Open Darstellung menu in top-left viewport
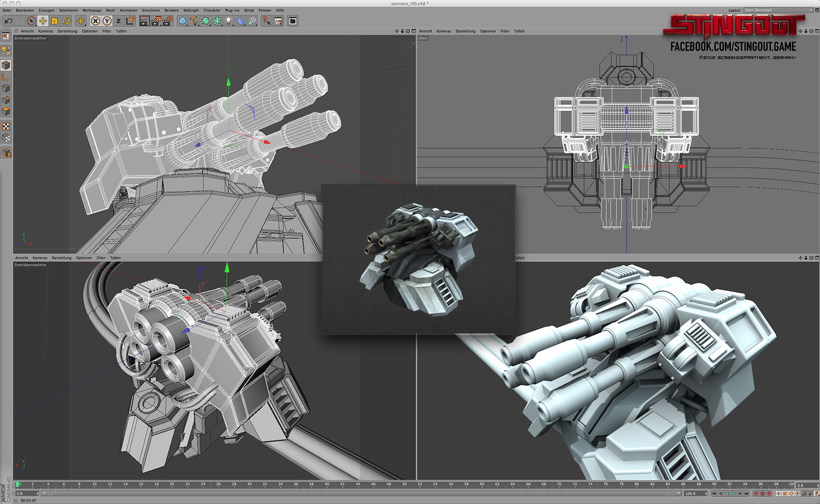 [x=67, y=31]
